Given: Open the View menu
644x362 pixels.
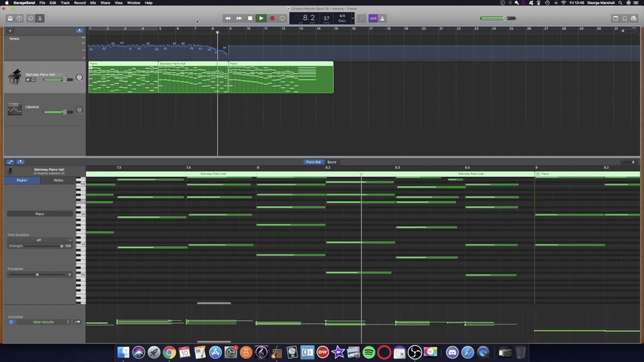Looking at the screenshot, I should click(x=119, y=3).
